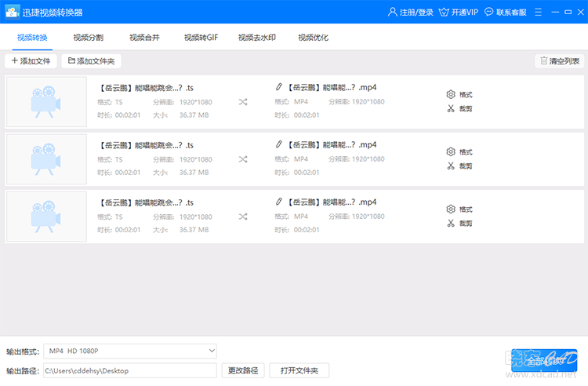Open 裁剪 scissors for the second file

point(459,166)
